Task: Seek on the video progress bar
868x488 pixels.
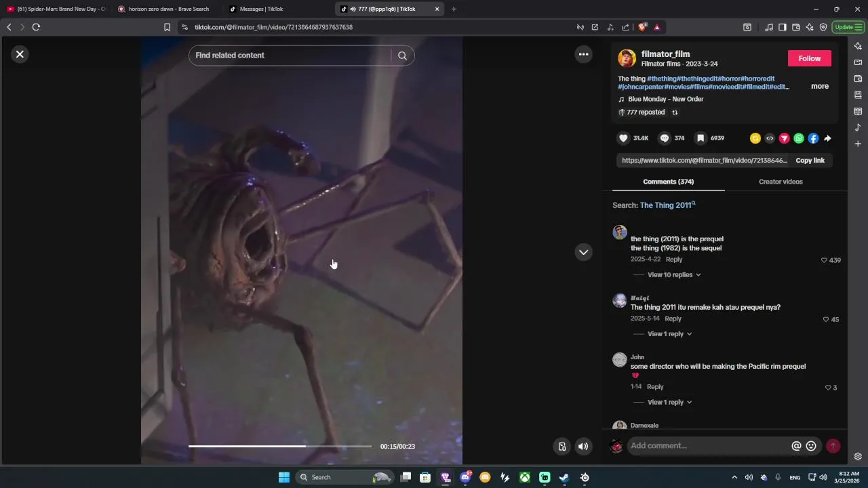Action: [x=280, y=446]
